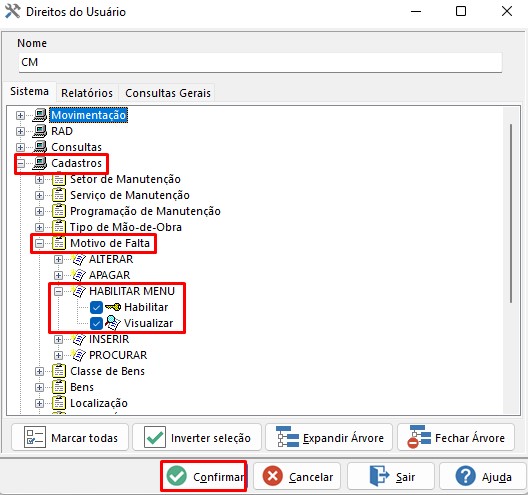528x495 pixels.
Task: Expand the Consultas tree node
Action: [x=20, y=147]
